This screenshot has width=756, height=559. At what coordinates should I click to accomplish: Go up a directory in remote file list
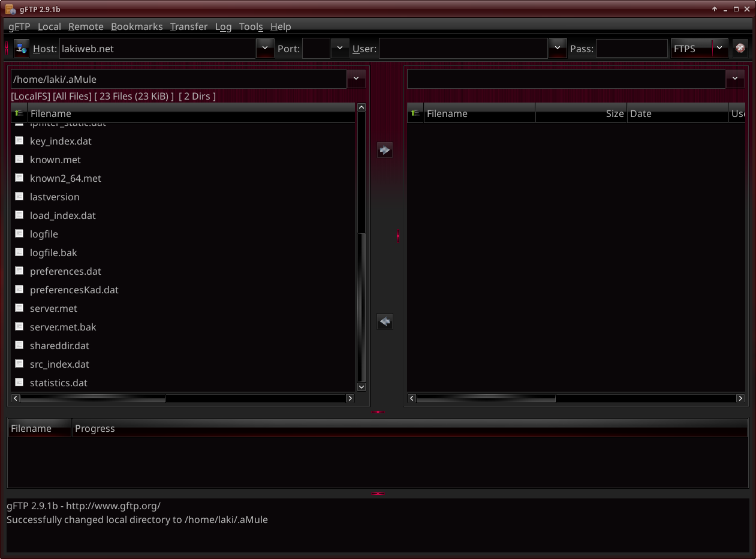[415, 113]
